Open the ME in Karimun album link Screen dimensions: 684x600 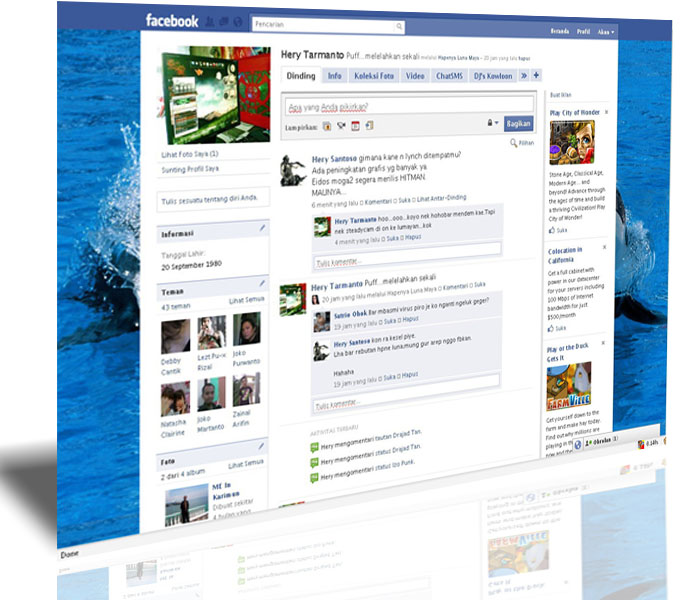point(226,491)
